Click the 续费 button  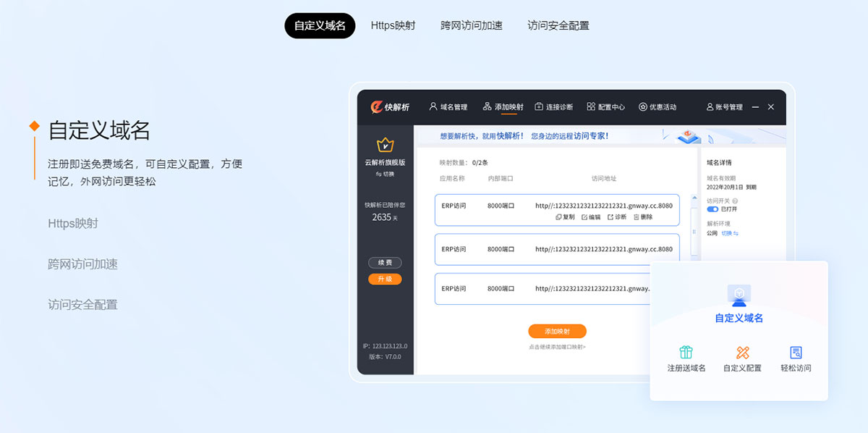coord(385,263)
